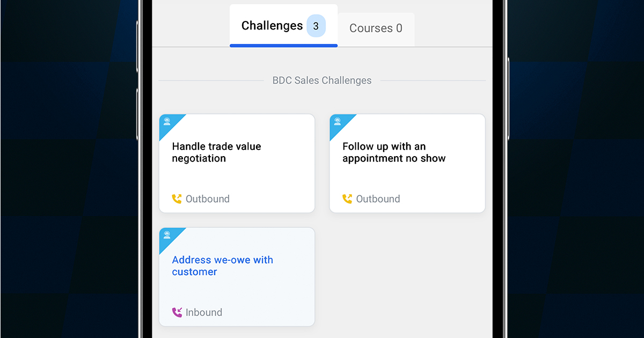Click the BDC Sales Challenges section heading
This screenshot has width=644, height=338.
[322, 80]
